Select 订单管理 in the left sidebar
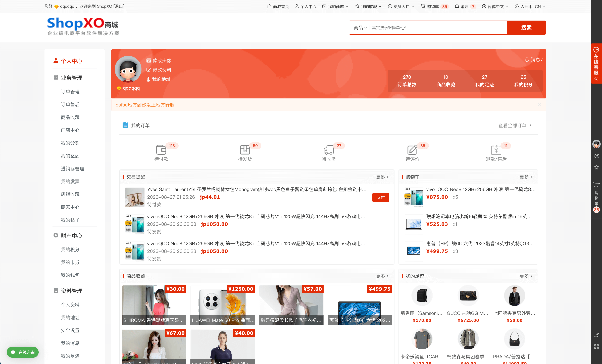This screenshot has height=364, width=602. click(70, 92)
